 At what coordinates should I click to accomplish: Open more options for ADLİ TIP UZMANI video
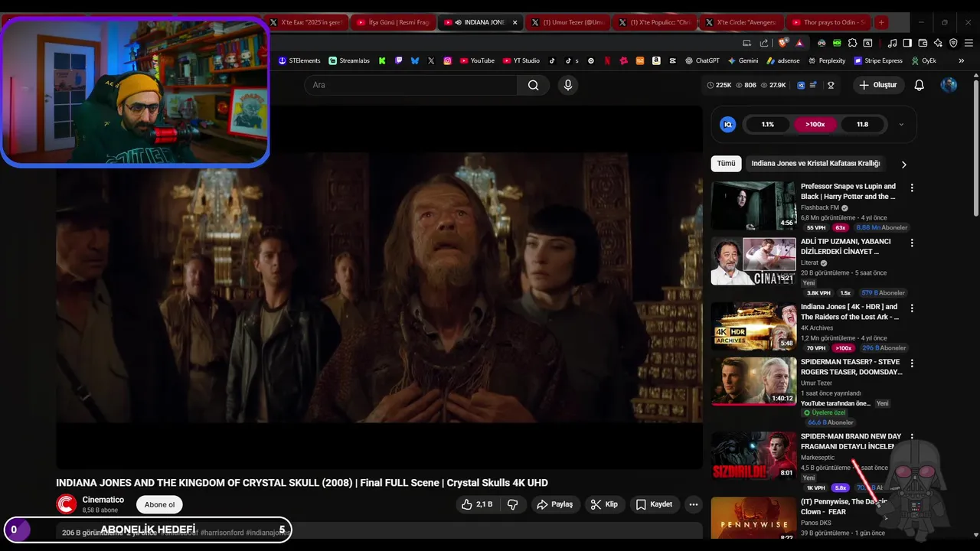click(911, 243)
